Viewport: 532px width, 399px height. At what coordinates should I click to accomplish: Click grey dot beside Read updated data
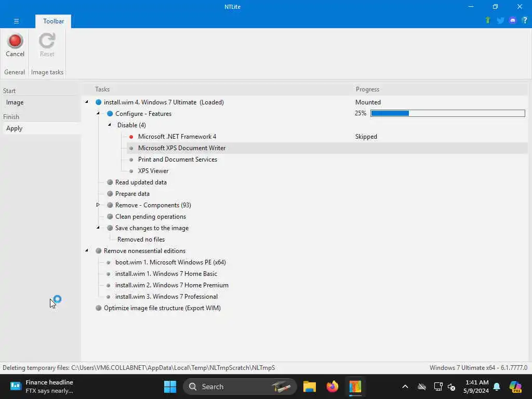pyautogui.click(x=110, y=182)
